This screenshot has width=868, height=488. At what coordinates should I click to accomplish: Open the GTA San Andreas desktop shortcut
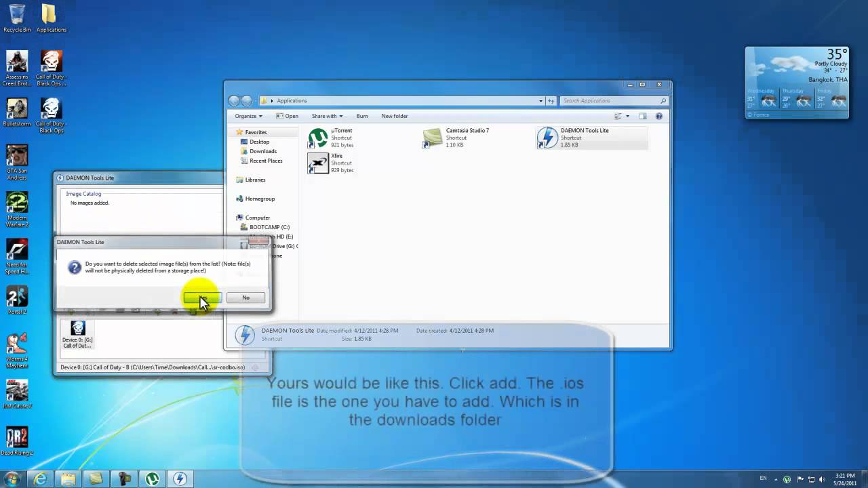point(17,161)
